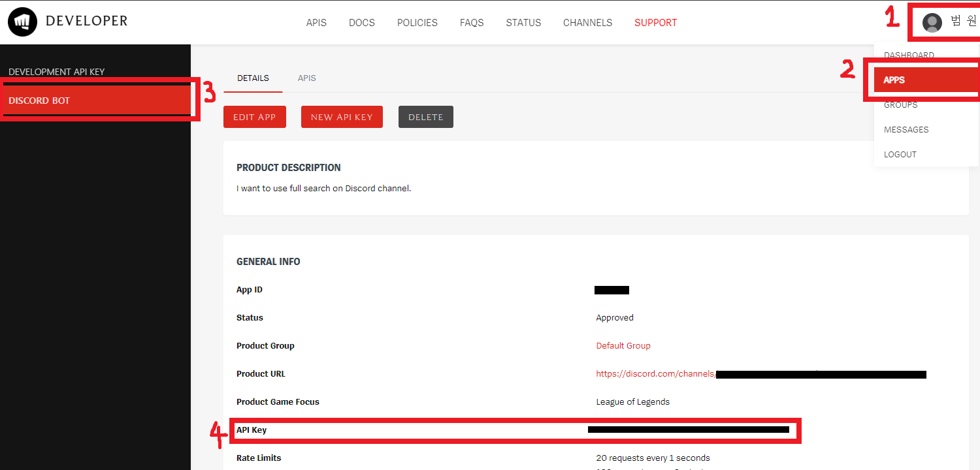Screen dimensions: 980x470
Task: Click the Approved status value
Action: pos(615,318)
